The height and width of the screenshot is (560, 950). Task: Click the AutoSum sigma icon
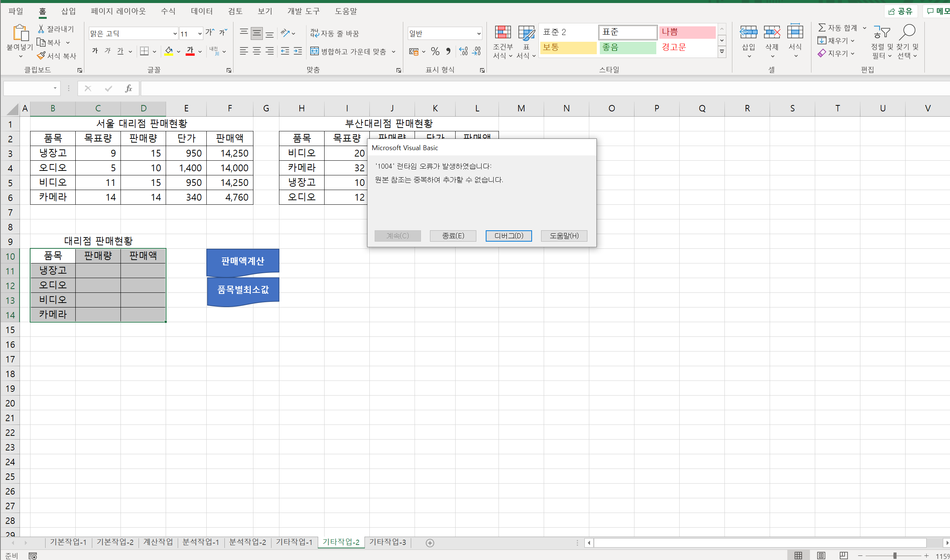pos(821,27)
